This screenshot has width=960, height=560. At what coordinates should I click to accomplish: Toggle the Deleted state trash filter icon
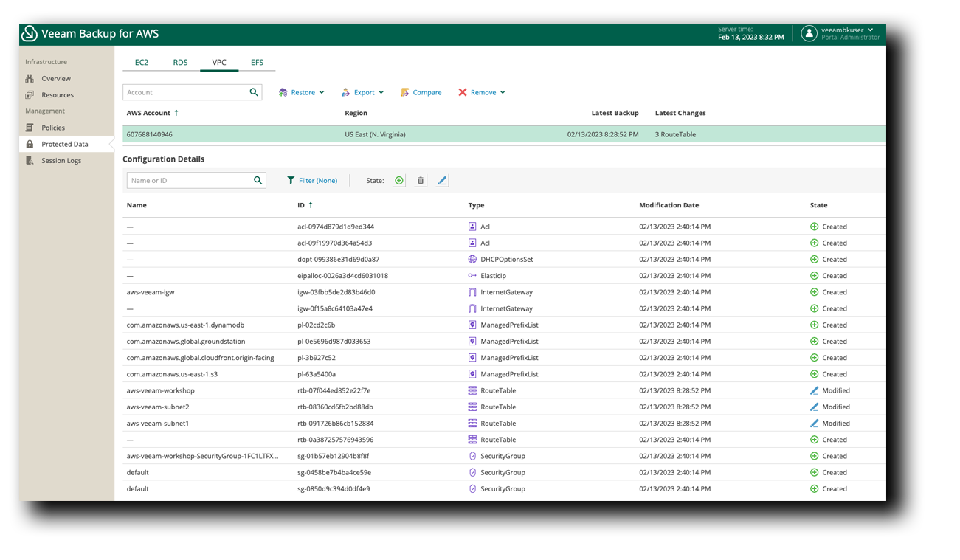coord(421,180)
